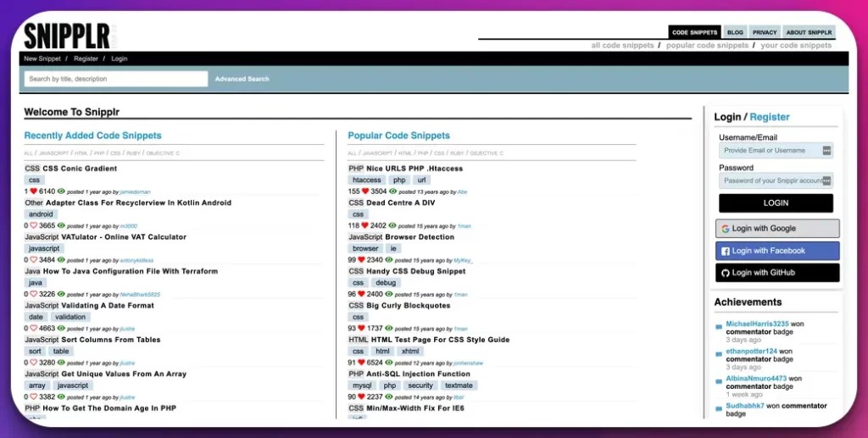Click password manager icon in Username/Email field
The width and height of the screenshot is (868, 438).
tap(826, 151)
